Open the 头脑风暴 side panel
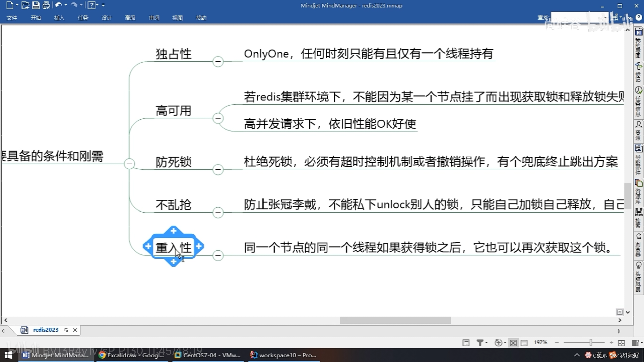Viewport: 644px width, 362px height. [639, 278]
